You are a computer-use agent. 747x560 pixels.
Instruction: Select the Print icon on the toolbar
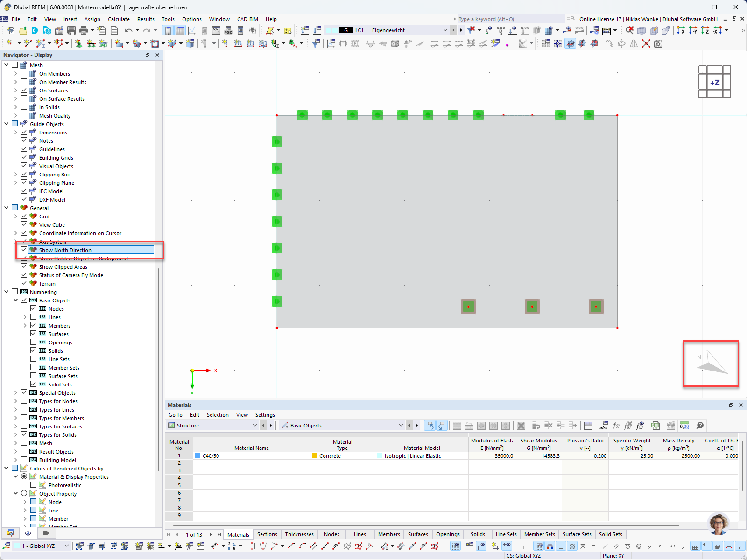[x=84, y=30]
